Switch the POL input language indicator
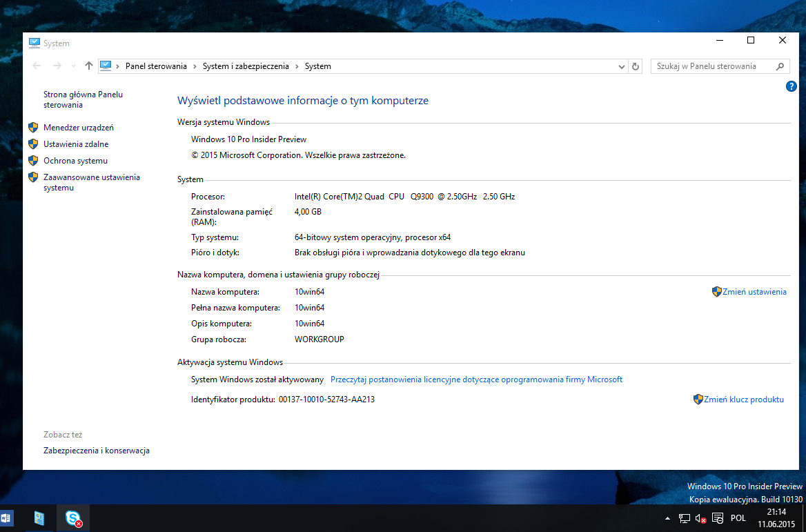 pyautogui.click(x=738, y=518)
